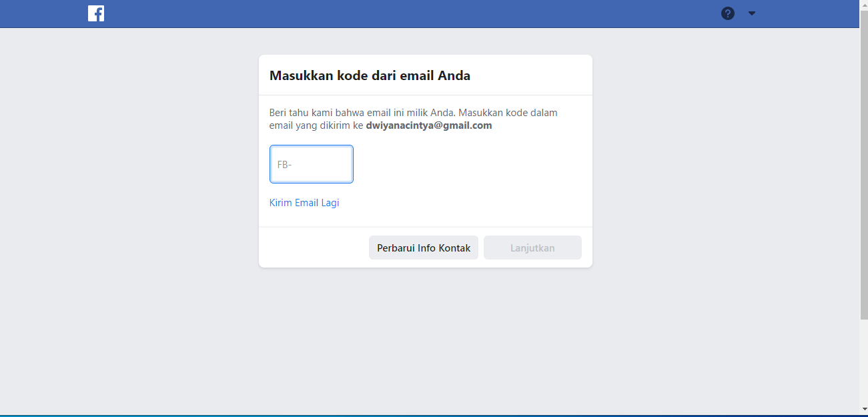Viewport: 868px width, 417px height.
Task: Click blank dialog area right of code field
Action: click(467, 164)
